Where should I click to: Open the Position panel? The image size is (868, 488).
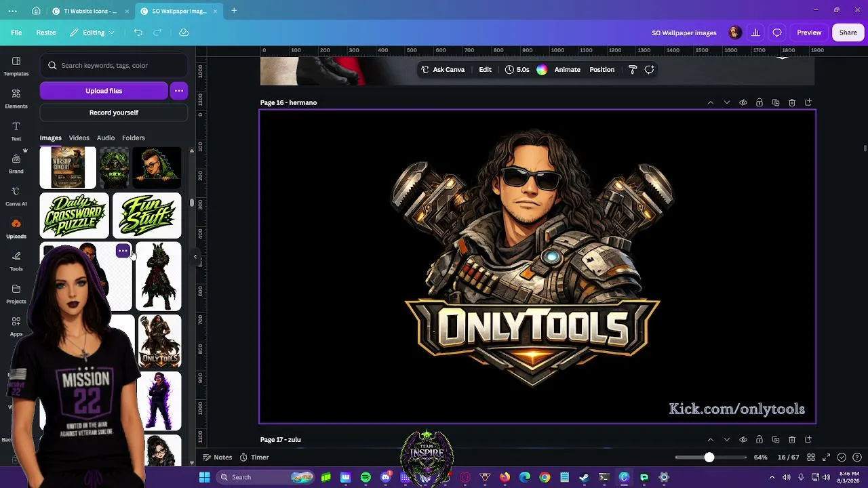point(602,69)
